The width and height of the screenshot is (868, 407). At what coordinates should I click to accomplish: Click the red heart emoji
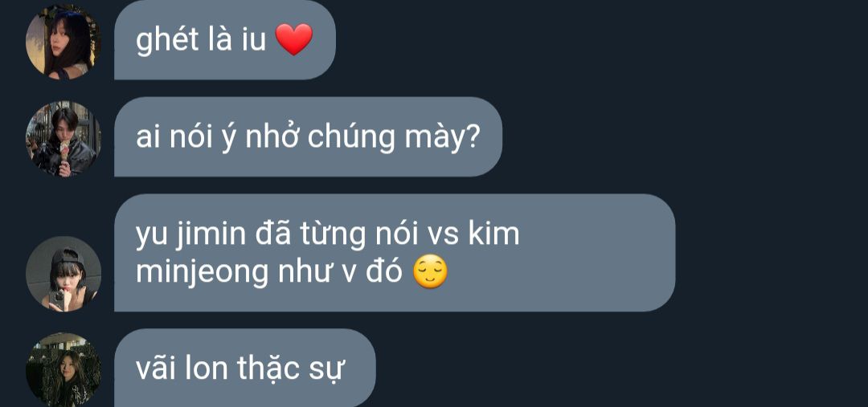pyautogui.click(x=294, y=40)
